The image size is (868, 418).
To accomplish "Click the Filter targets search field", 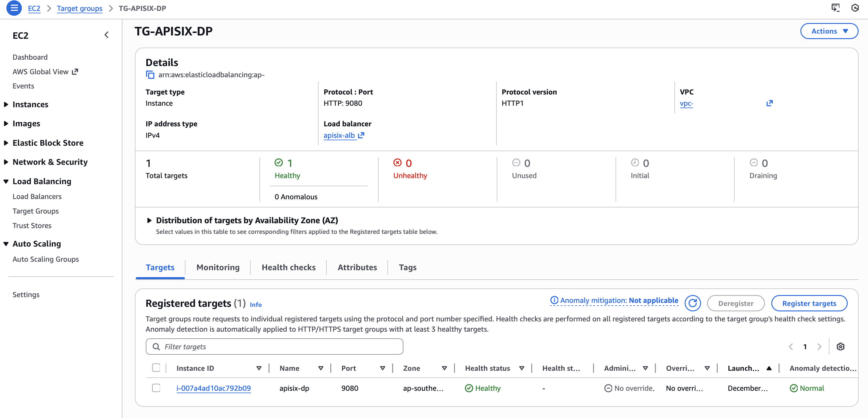I will (x=274, y=346).
